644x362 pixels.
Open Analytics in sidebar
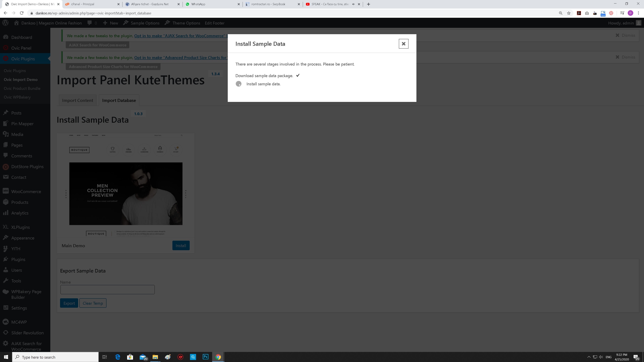coord(25,213)
